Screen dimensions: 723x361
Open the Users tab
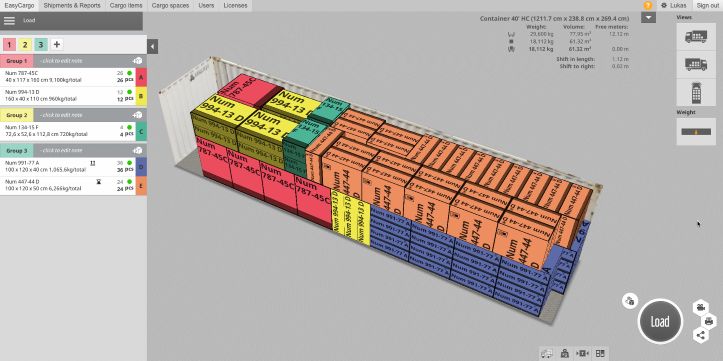coord(206,6)
